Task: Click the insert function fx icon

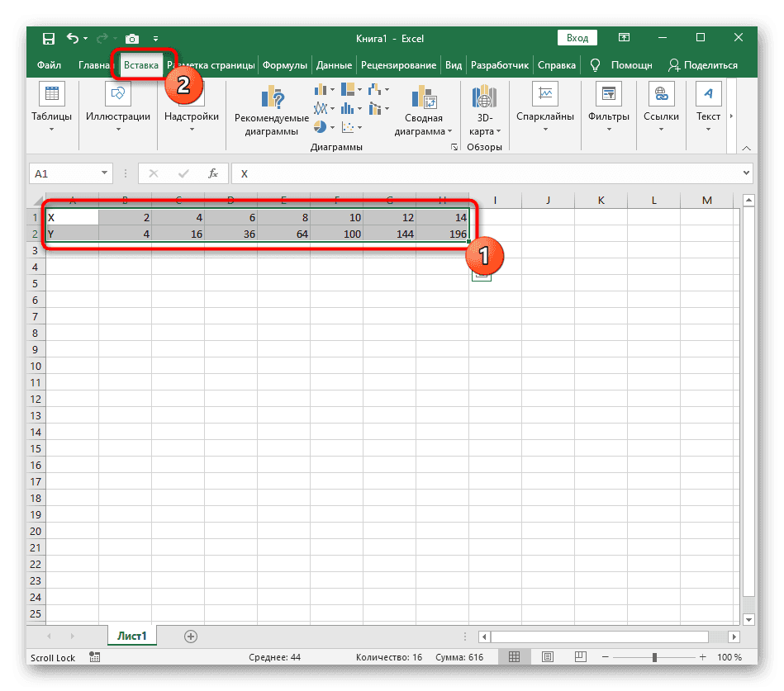Action: [x=213, y=173]
